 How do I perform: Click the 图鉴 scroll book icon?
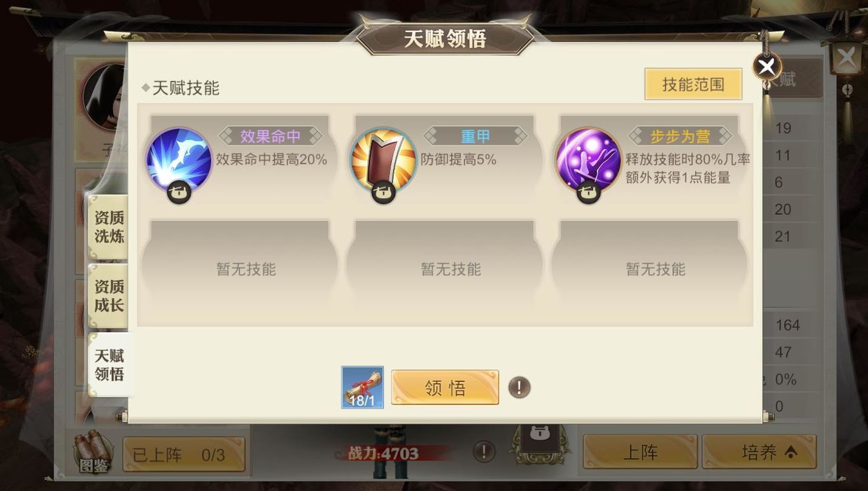click(93, 452)
